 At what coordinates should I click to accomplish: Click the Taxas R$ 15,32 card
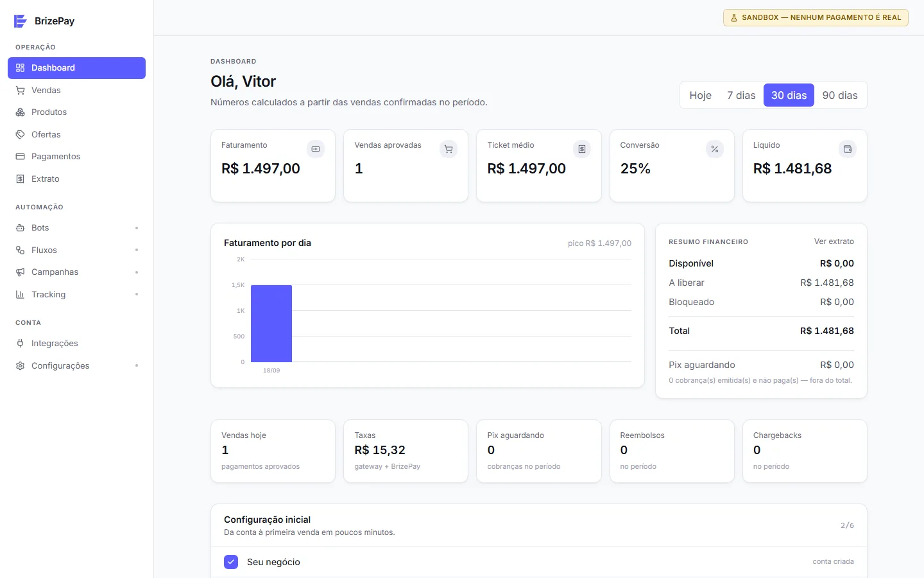pyautogui.click(x=406, y=451)
